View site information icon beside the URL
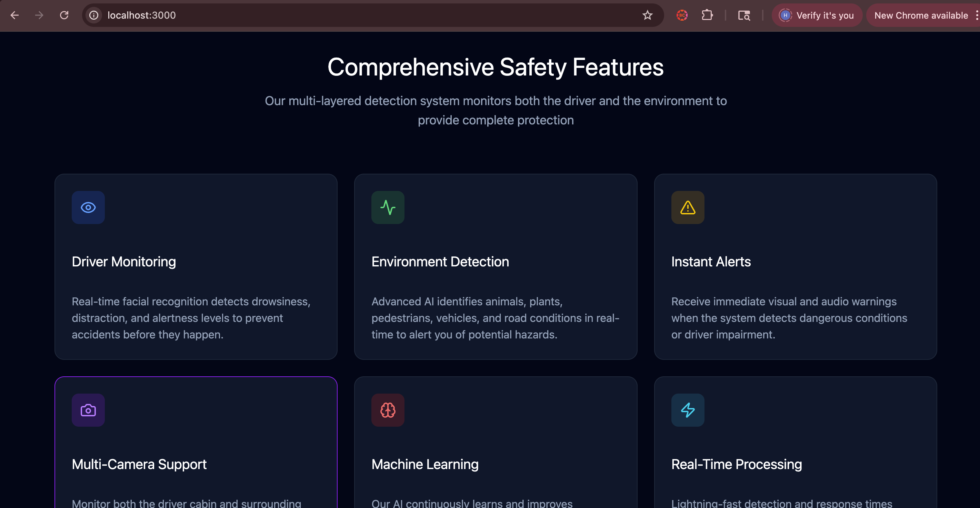The height and width of the screenshot is (508, 980). point(93,15)
